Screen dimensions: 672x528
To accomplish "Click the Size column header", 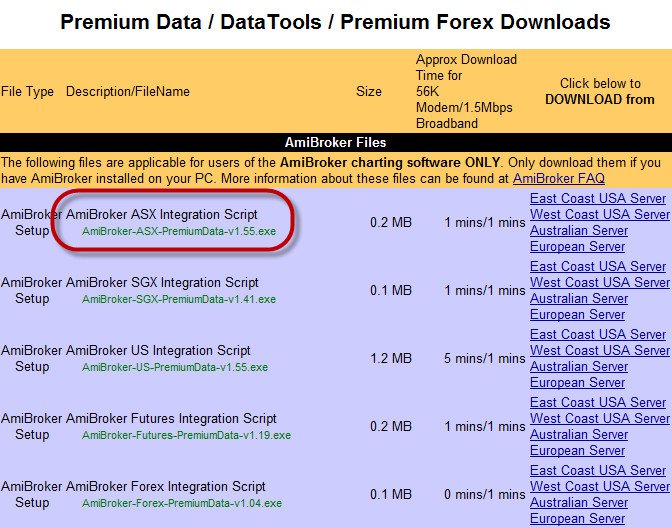I will pyautogui.click(x=369, y=91).
